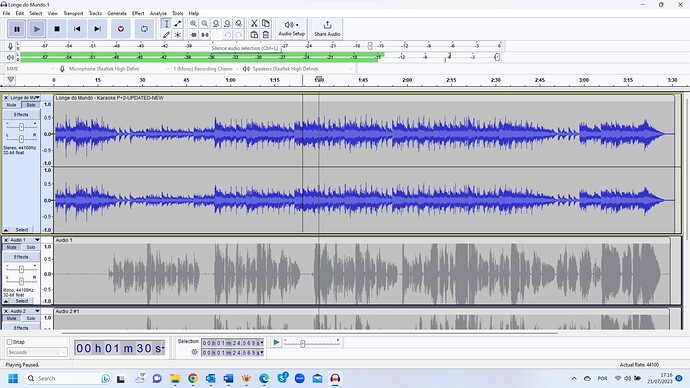The width and height of the screenshot is (690, 388).
Task: Open Effects for Audio 1 track
Action: [21, 257]
